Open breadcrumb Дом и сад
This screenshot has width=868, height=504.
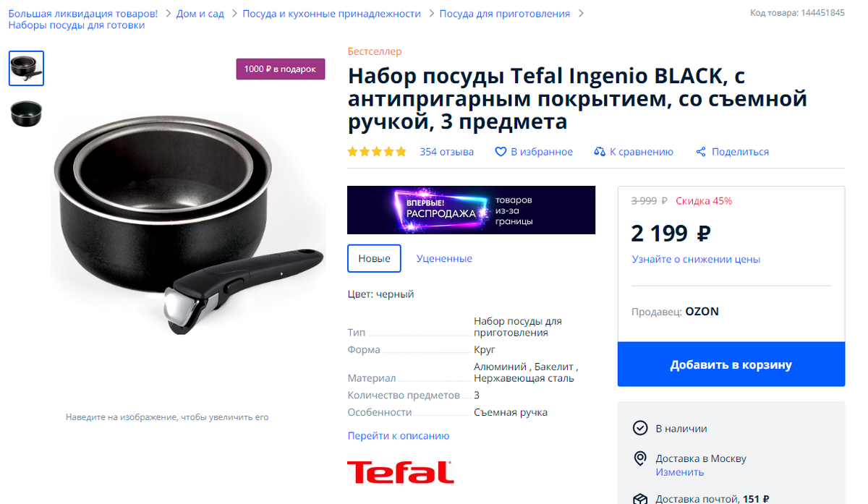[x=200, y=14]
